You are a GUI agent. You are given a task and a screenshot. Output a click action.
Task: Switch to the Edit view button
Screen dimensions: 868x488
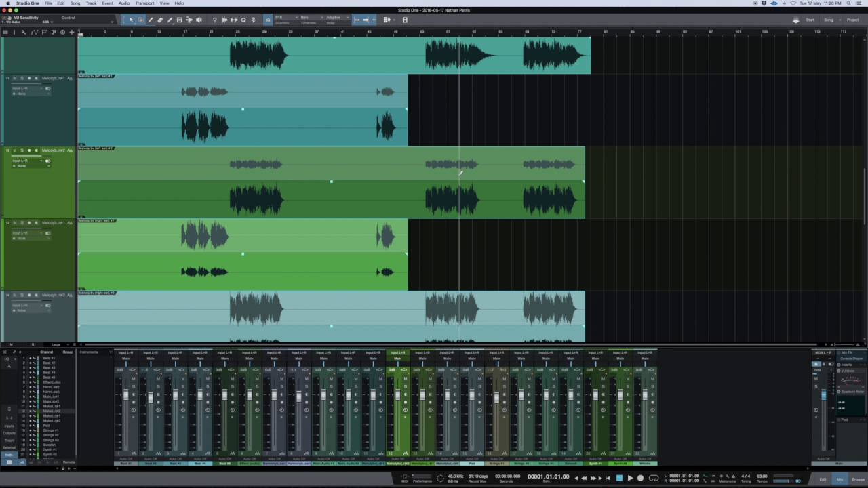tap(823, 479)
